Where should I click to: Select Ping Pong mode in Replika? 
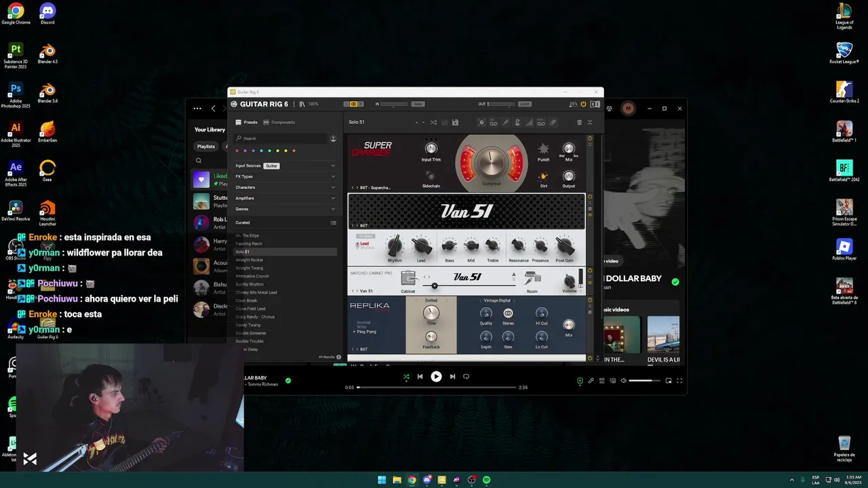click(x=366, y=331)
